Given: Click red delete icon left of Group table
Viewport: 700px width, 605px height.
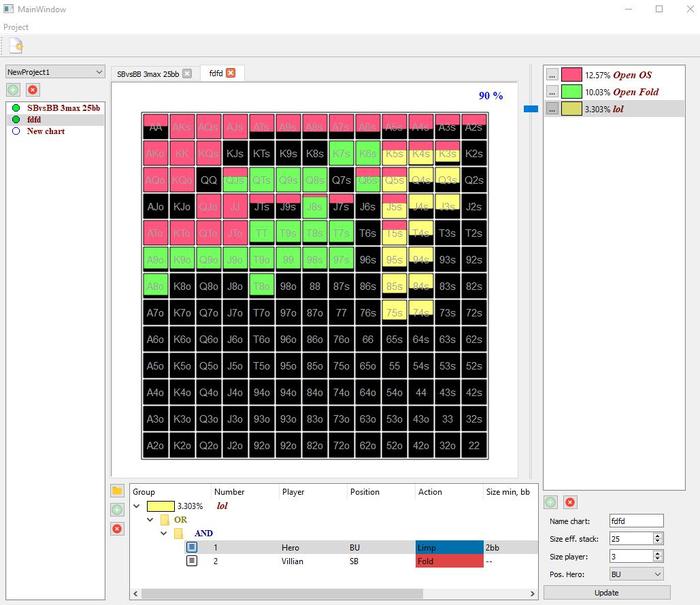Looking at the screenshot, I should coord(117,529).
